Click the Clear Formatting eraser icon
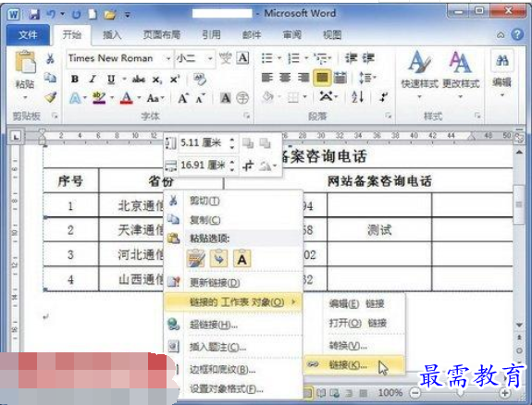The width and height of the screenshot is (532, 405). pyautogui.click(x=200, y=79)
